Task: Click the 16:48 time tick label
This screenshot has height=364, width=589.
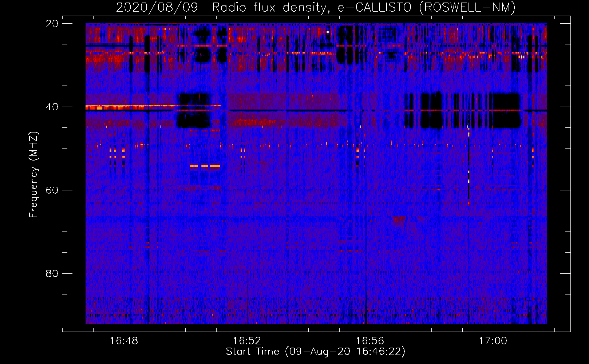Action: point(124,341)
